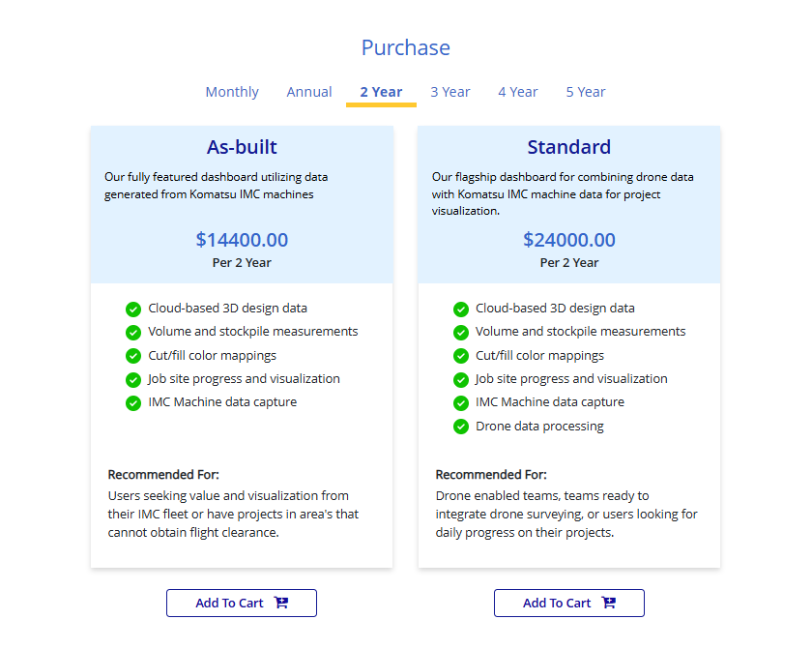Click As-built checkmark for Cloud-based 3D design data

133,309
